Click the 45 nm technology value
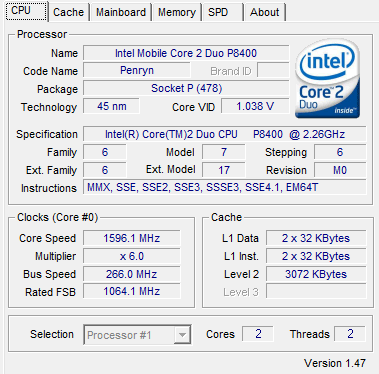The height and width of the screenshot is (374, 379). click(x=111, y=106)
